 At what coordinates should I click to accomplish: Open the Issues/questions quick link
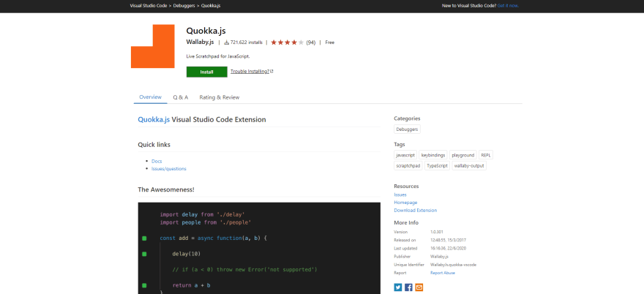coord(169,169)
